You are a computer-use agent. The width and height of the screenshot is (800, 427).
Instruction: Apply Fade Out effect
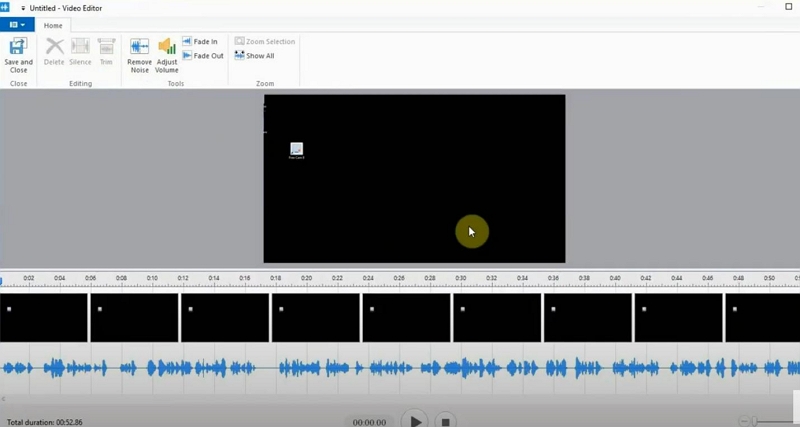point(203,56)
